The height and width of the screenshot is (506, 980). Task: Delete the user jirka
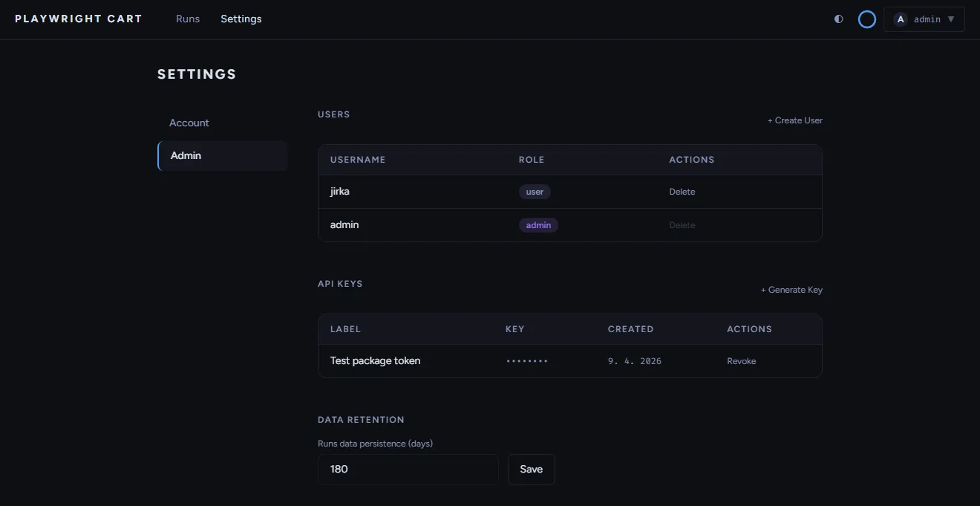(682, 191)
